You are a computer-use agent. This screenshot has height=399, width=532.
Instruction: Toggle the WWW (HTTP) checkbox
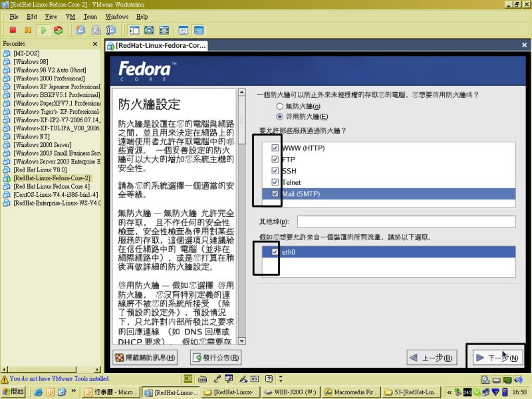(275, 148)
